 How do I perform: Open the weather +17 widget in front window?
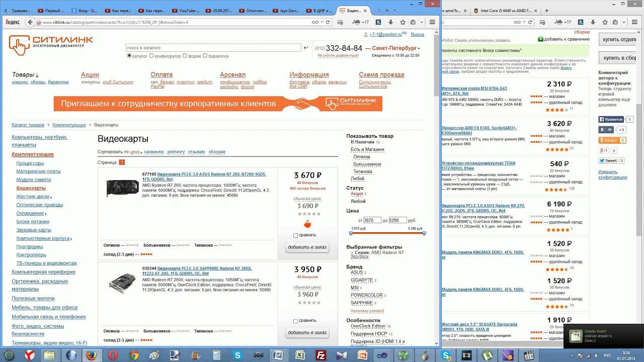[360, 22]
